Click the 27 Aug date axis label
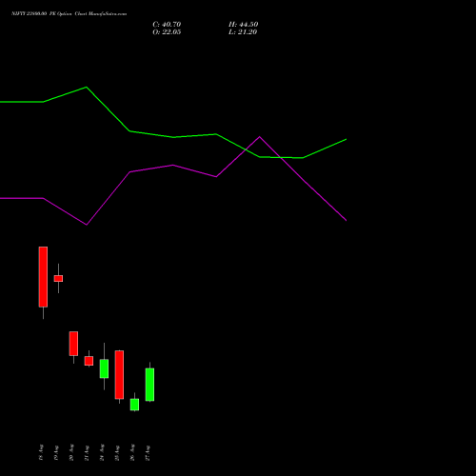 click(x=148, y=452)
